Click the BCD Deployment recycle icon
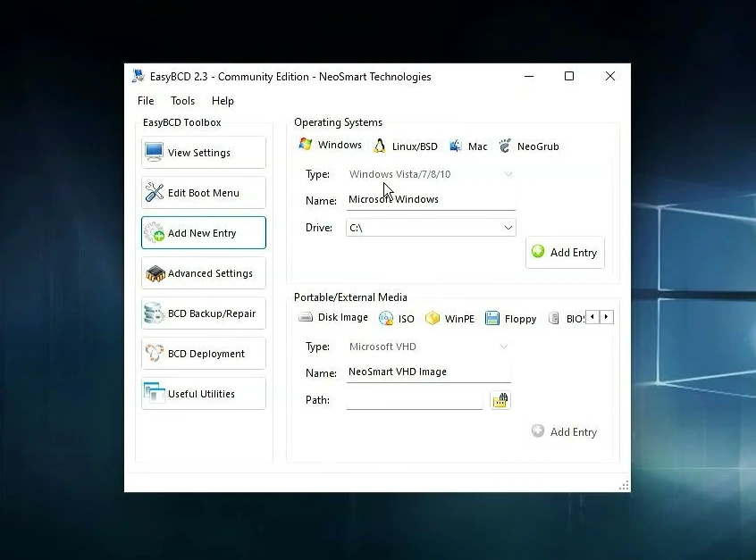Screen dimensions: 756x560 (x=155, y=354)
